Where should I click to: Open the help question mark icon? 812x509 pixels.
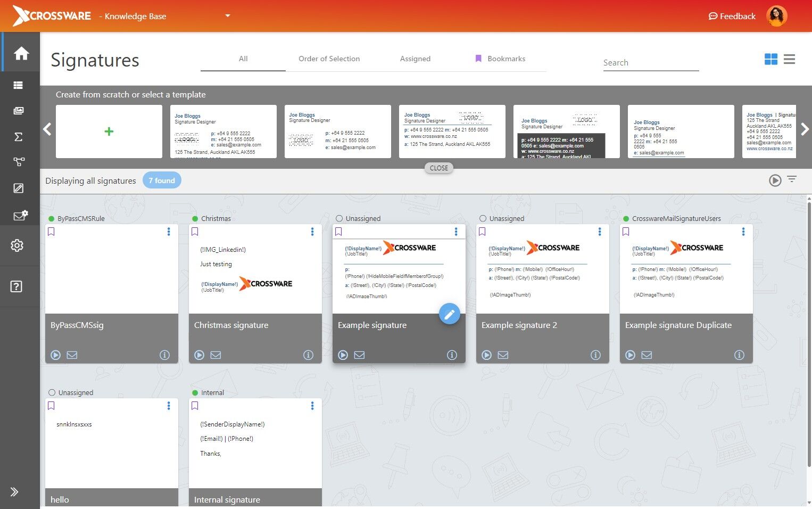coord(16,286)
